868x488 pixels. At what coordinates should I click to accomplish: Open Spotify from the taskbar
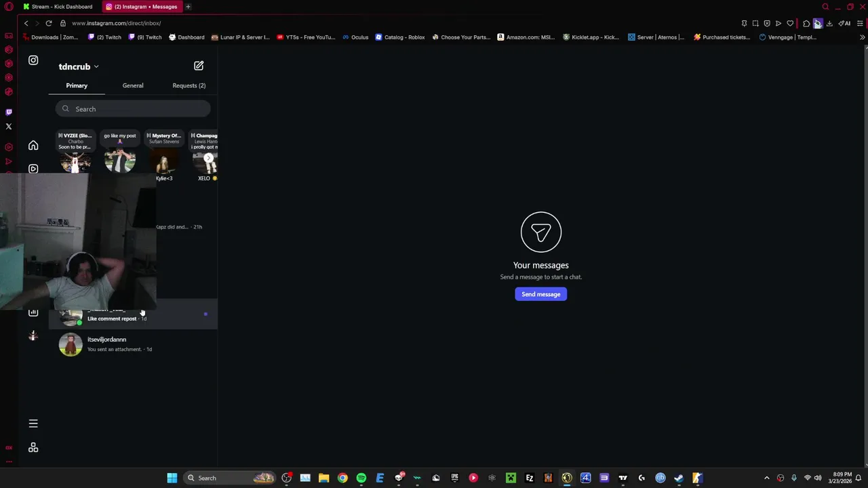pyautogui.click(x=361, y=478)
